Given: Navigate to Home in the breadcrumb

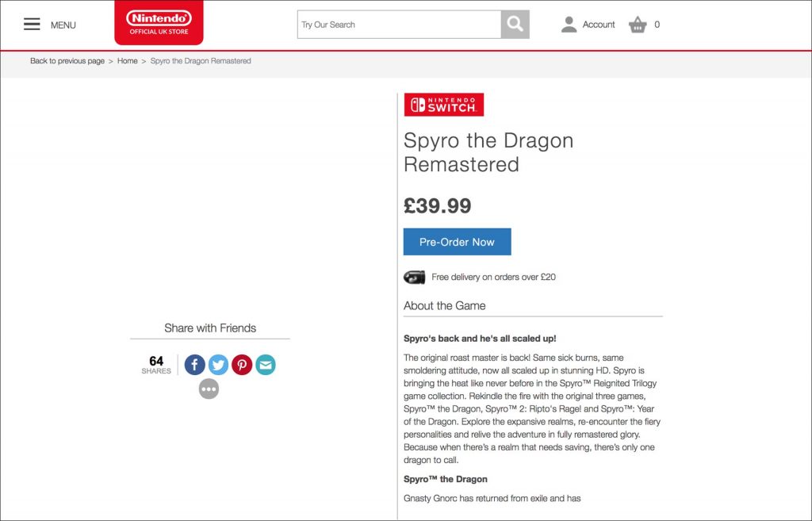Looking at the screenshot, I should coord(128,61).
